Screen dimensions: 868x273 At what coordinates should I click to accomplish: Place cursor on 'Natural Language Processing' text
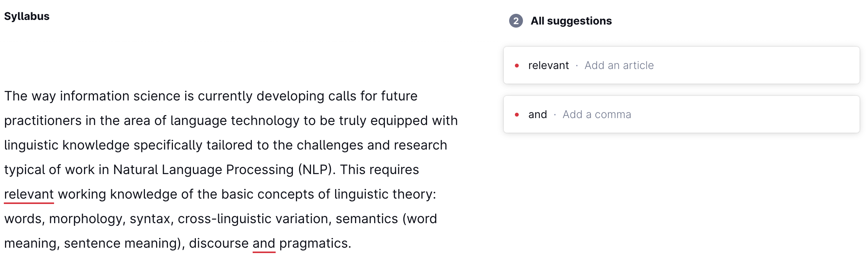[203, 169]
